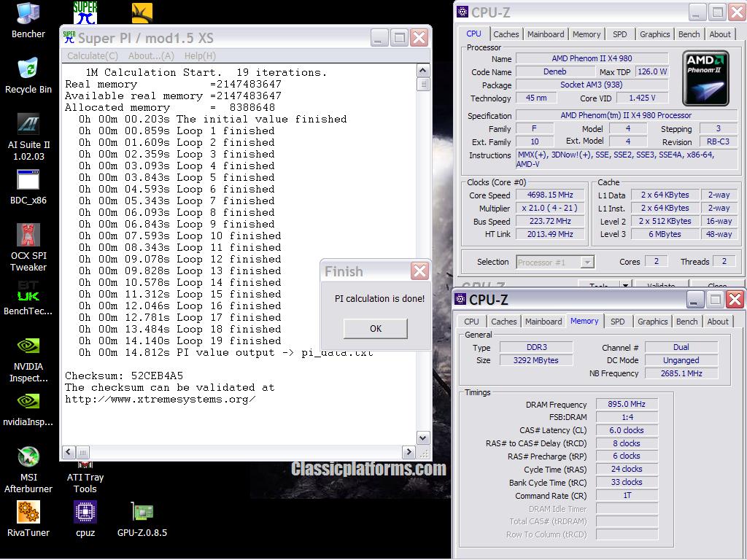Viewport: 747px width, 560px height.
Task: Click Super PI horizontal scroll left arrow
Action: [x=69, y=452]
